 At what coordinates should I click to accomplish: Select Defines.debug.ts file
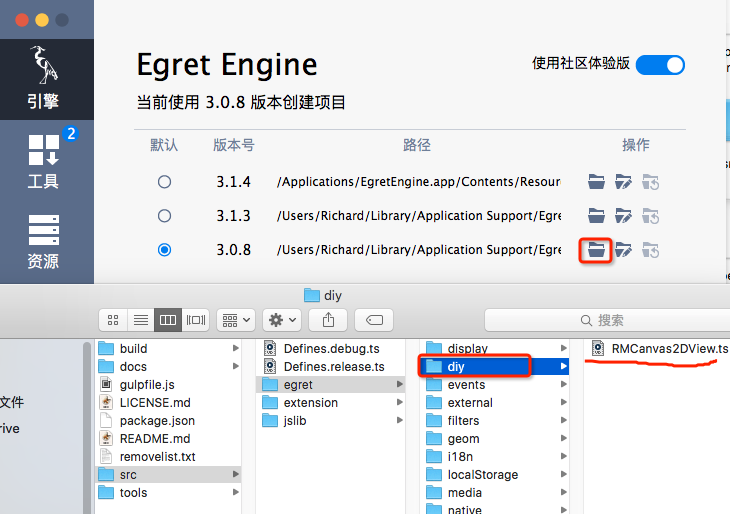[x=331, y=348]
